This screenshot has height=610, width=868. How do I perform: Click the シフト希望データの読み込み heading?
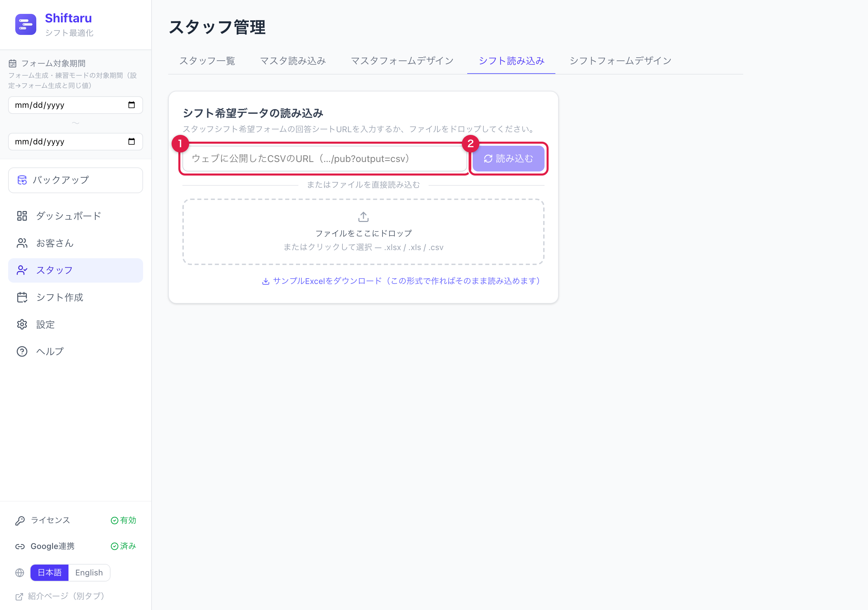pyautogui.click(x=253, y=114)
